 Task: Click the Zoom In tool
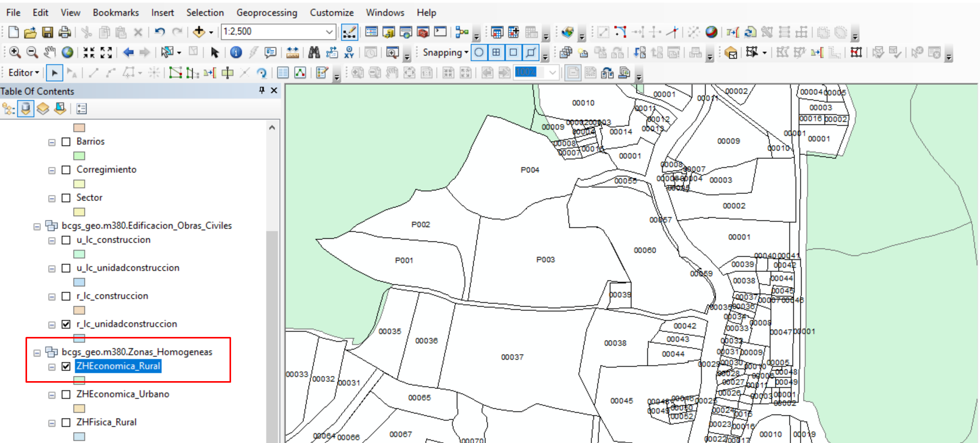[x=15, y=53]
